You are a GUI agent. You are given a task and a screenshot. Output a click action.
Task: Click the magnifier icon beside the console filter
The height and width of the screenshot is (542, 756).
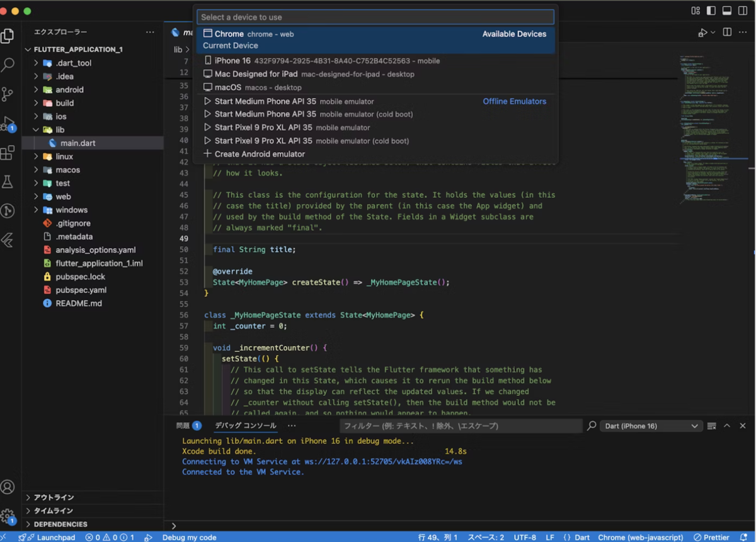[592, 426]
